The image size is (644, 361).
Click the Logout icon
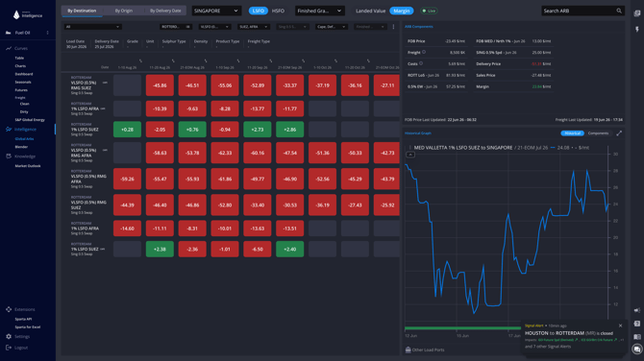point(9,348)
